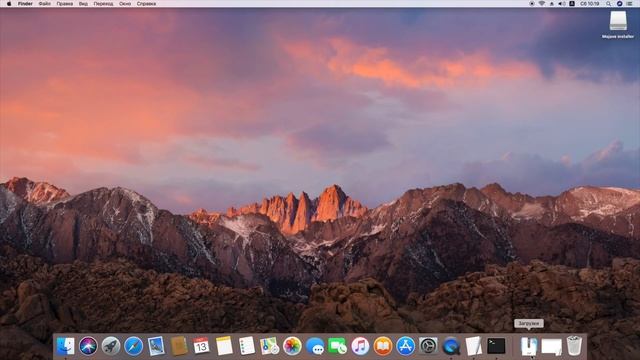Open the black Terminal icon in Dock
The height and width of the screenshot is (360, 640).
(496, 346)
